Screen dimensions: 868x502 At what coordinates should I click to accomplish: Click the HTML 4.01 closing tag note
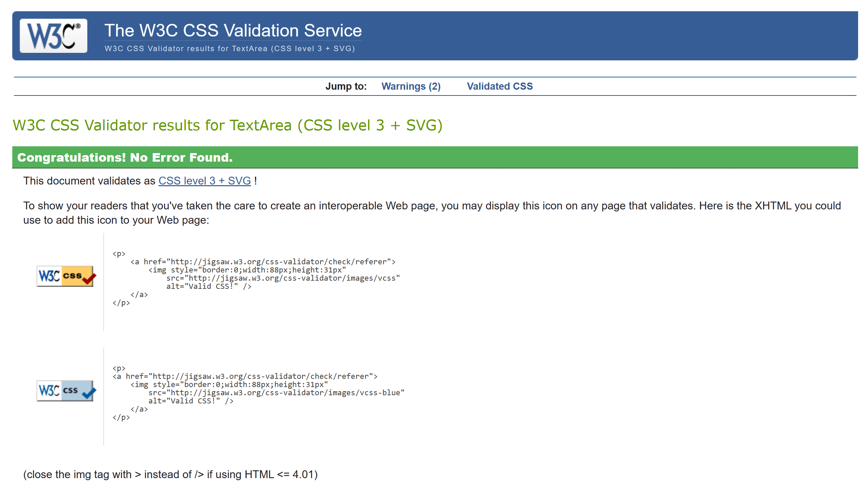(x=170, y=474)
